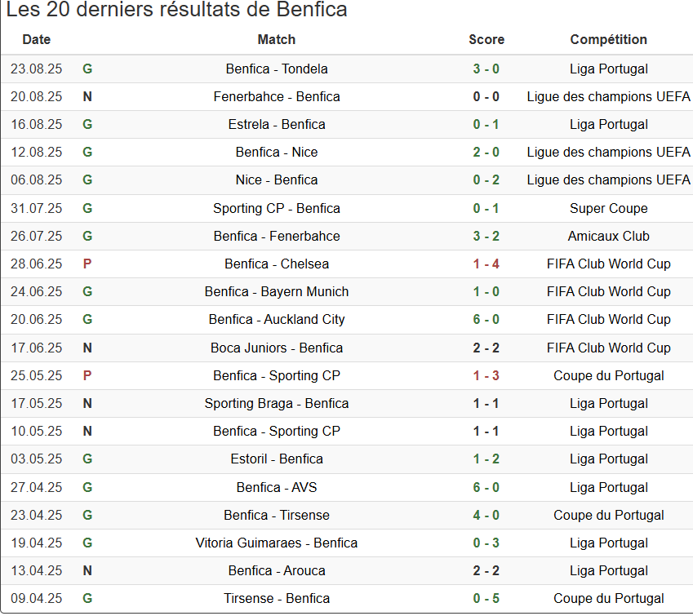The height and width of the screenshot is (616, 693).
Task: Open the Benfica - Arouca match
Action: point(277,570)
